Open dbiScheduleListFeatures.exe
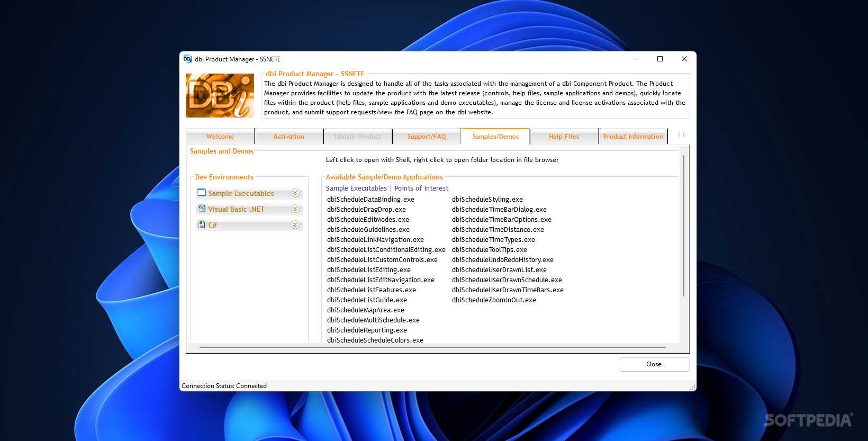The height and width of the screenshot is (441, 868). click(372, 290)
